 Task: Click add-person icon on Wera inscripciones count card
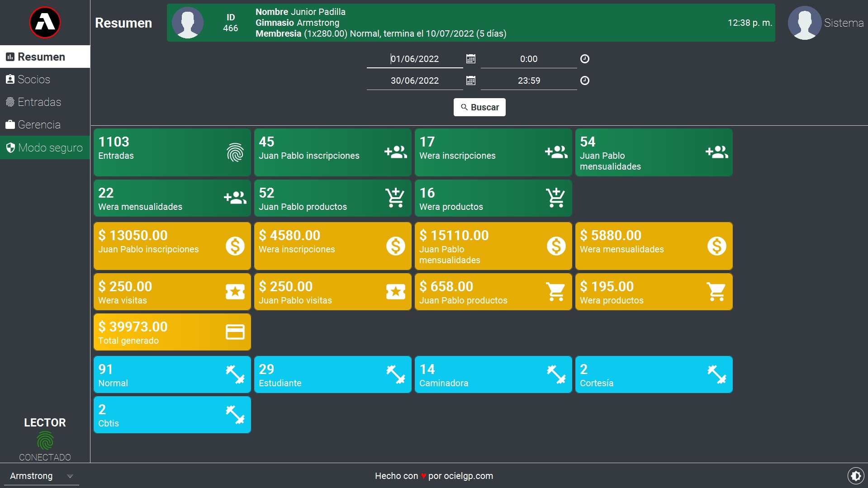pos(556,152)
